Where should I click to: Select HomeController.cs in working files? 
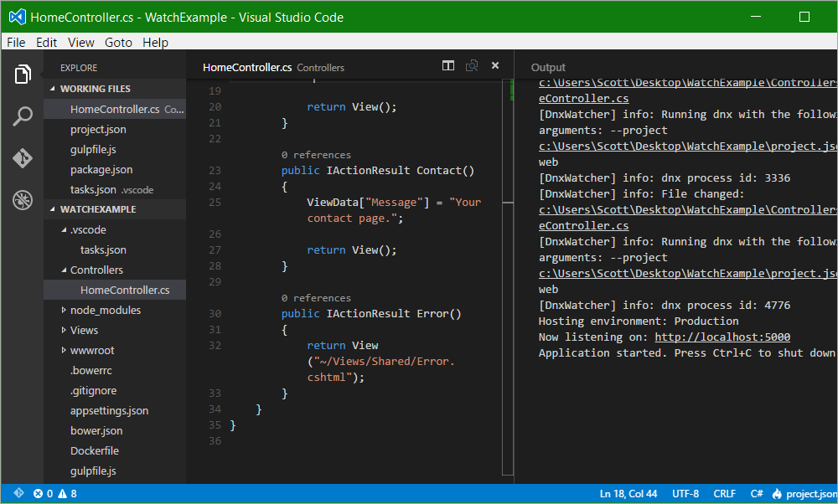[115, 109]
